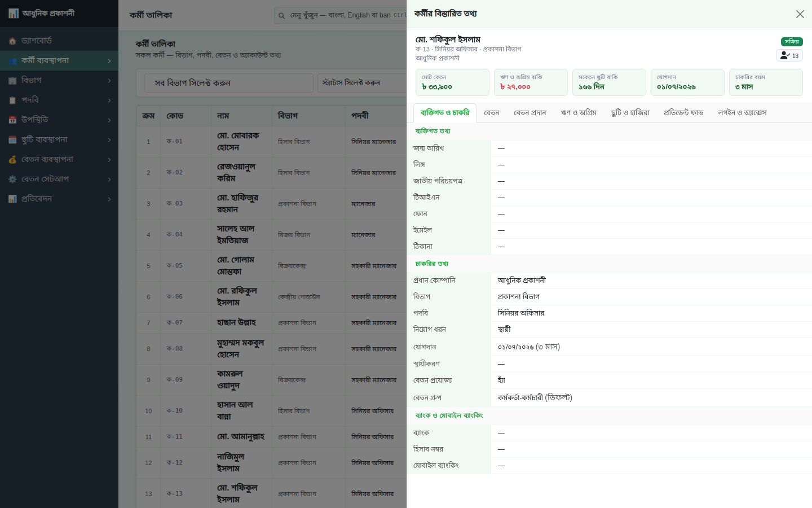Click the সক্রিয় status badge
This screenshot has width=812, height=508.
792,42
